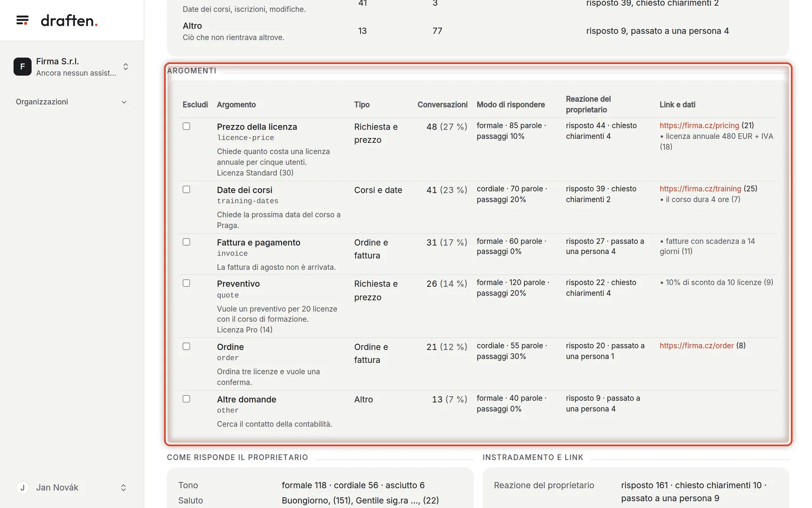The width and height of the screenshot is (812, 508).
Task: Check exclude box for Date dei corsi
Action: click(x=186, y=190)
